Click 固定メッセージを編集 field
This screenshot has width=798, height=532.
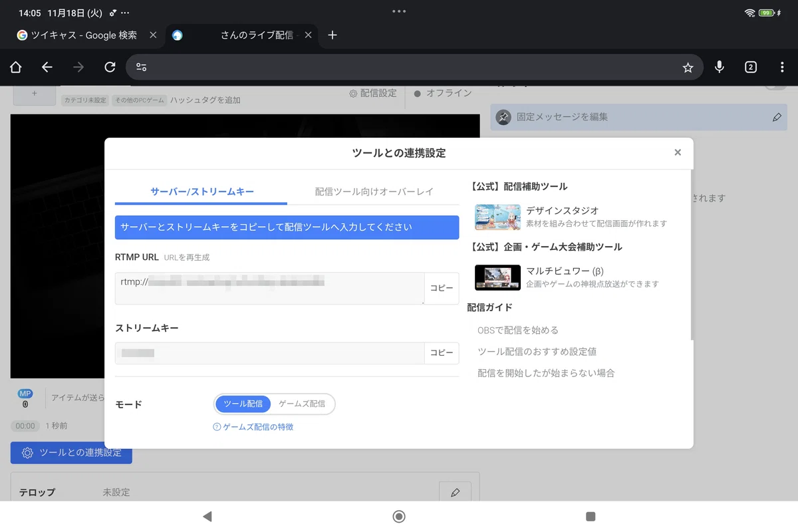point(638,117)
